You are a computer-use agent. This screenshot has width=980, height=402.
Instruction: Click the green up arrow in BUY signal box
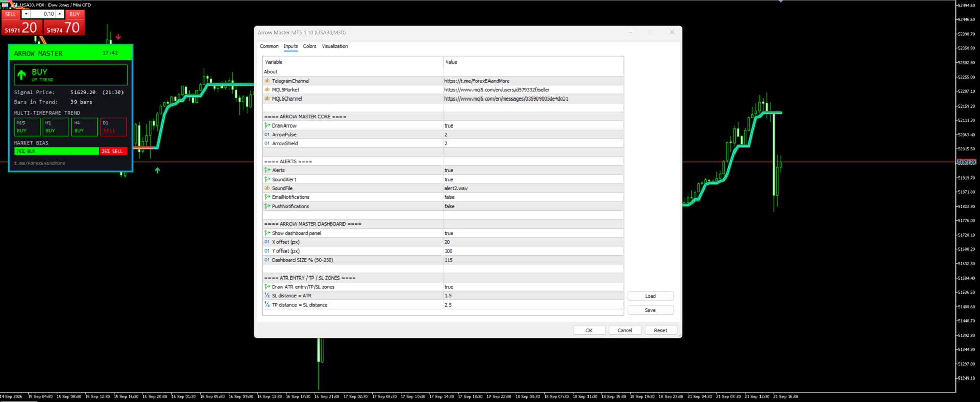21,76
